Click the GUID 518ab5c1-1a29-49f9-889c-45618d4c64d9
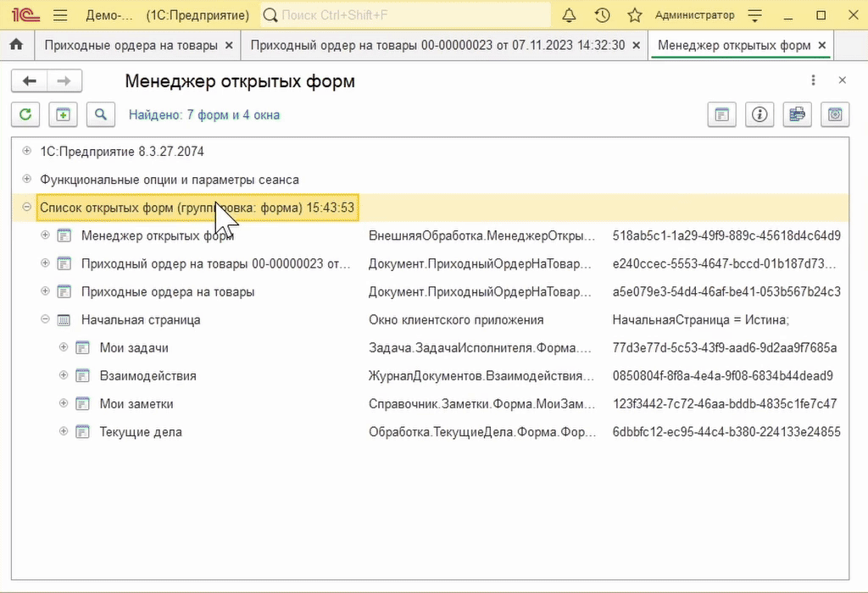This screenshot has width=868, height=593. [726, 236]
